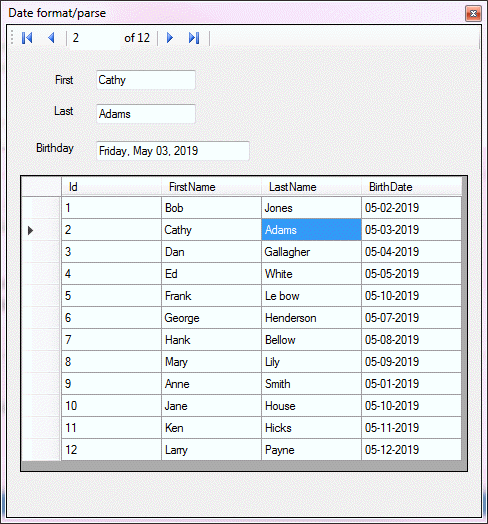Select the row header of the Larry row
The height and width of the screenshot is (524, 488).
coord(41,450)
